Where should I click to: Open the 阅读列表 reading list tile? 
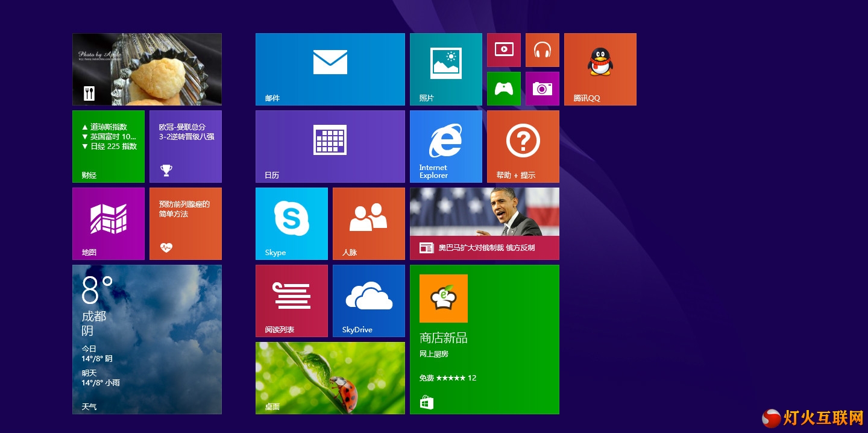click(292, 301)
